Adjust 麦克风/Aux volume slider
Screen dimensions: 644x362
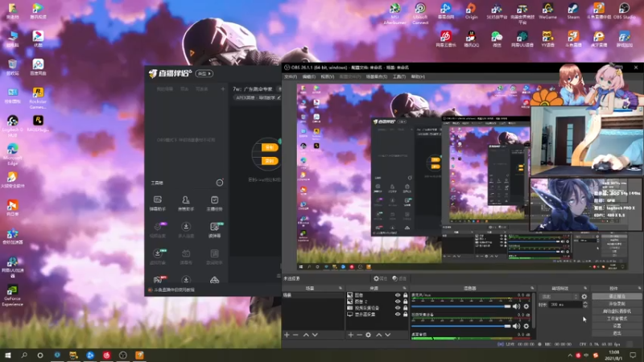[461, 306]
